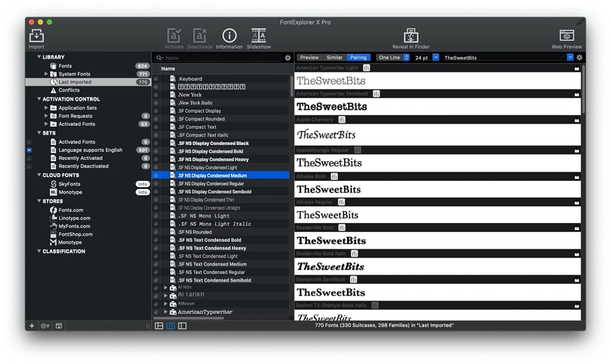Expand Font Requests
The width and height of the screenshot is (611, 364).
tap(46, 115)
